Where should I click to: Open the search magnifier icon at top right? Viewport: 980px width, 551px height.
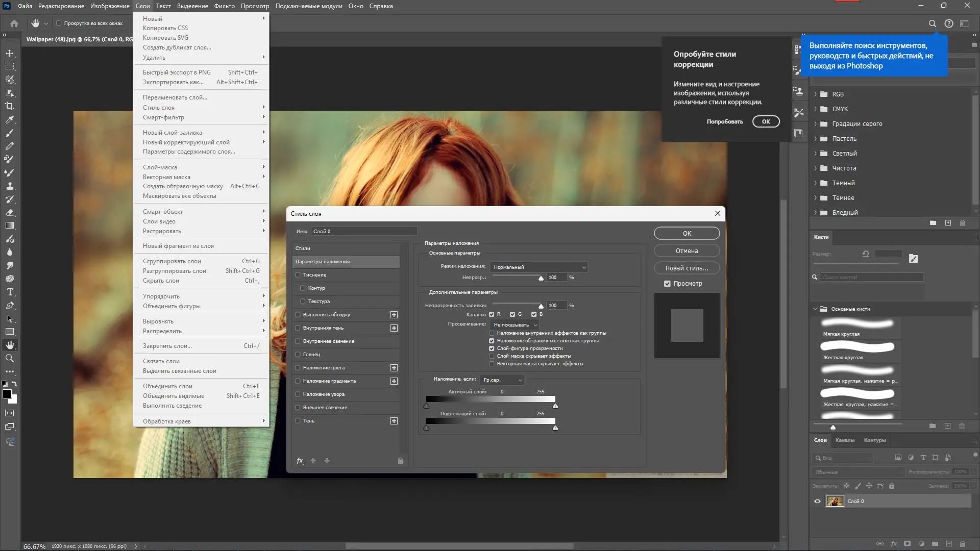pyautogui.click(x=932, y=23)
